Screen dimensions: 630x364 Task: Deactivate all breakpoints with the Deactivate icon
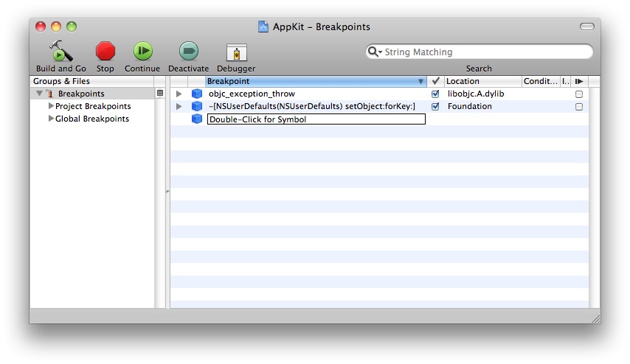coord(188,52)
